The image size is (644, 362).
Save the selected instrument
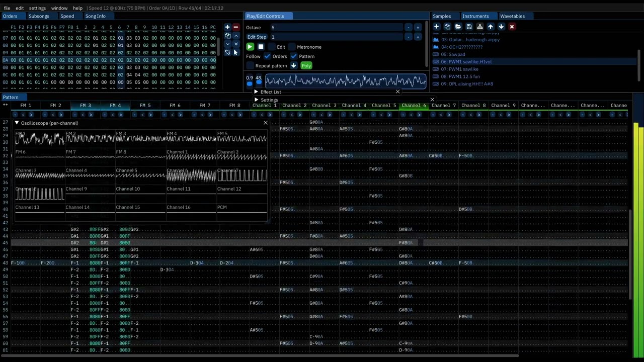tap(469, 27)
